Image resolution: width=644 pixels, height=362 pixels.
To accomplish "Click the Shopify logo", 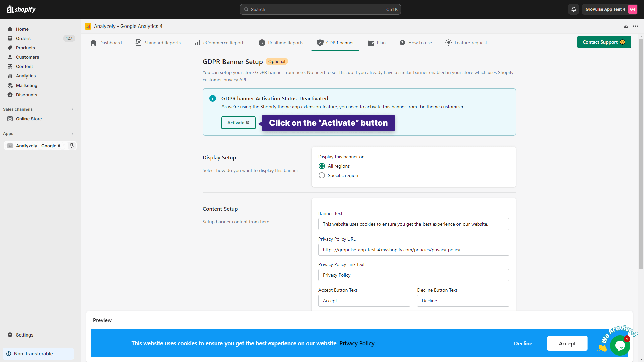I will (21, 9).
